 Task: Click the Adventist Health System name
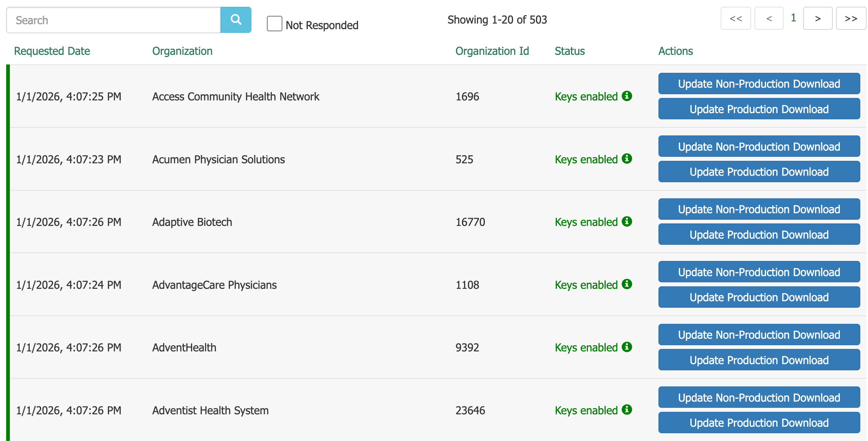(210, 410)
